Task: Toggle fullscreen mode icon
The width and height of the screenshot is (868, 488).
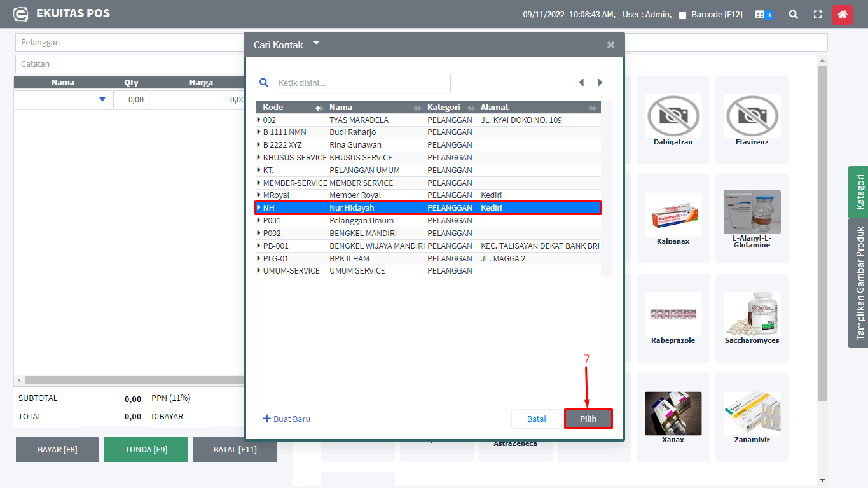Action: [818, 15]
